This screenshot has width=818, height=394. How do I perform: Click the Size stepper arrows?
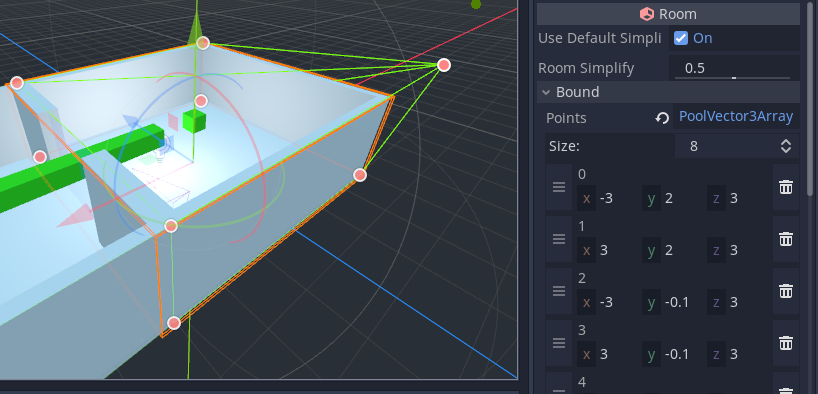pyautogui.click(x=786, y=146)
